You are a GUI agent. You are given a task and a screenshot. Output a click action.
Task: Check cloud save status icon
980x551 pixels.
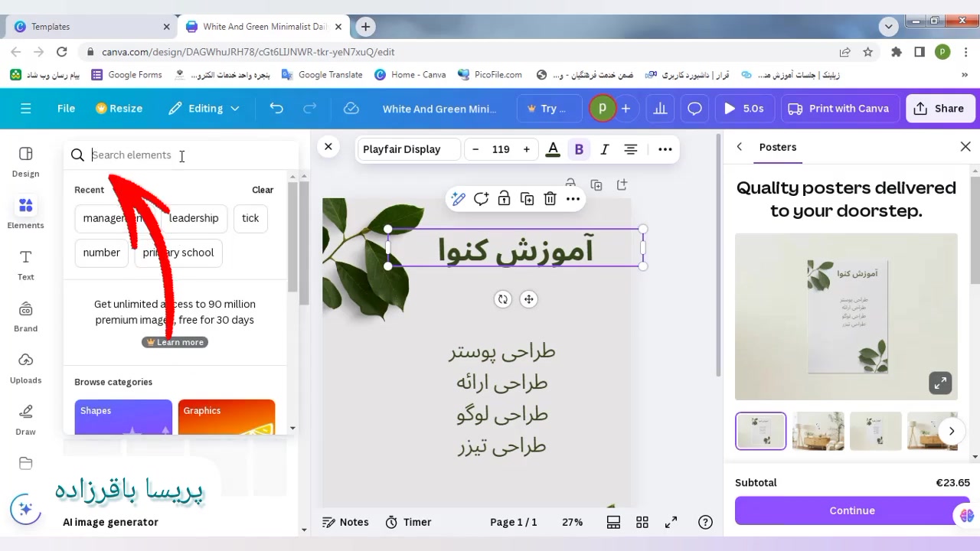tap(351, 109)
